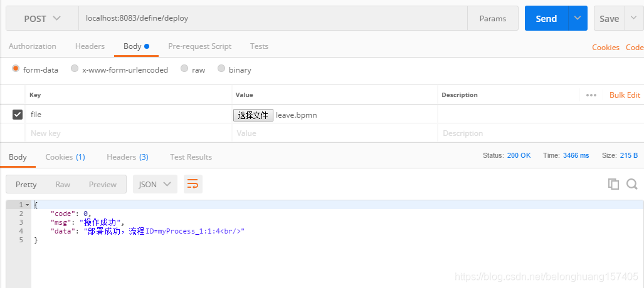Viewport: 644px width, 288px height.
Task: Choose the raw body option
Action: 184,68
